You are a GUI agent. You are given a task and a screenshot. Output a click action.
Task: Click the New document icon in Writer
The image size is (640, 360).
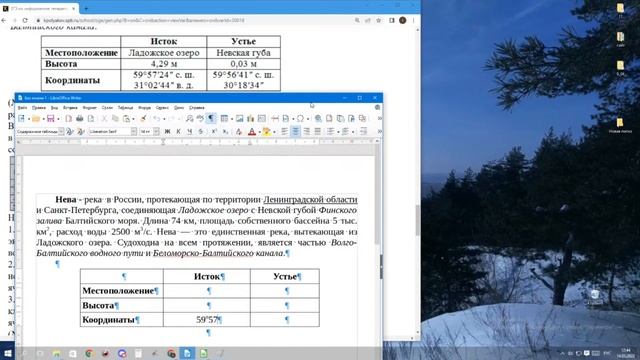(21, 118)
